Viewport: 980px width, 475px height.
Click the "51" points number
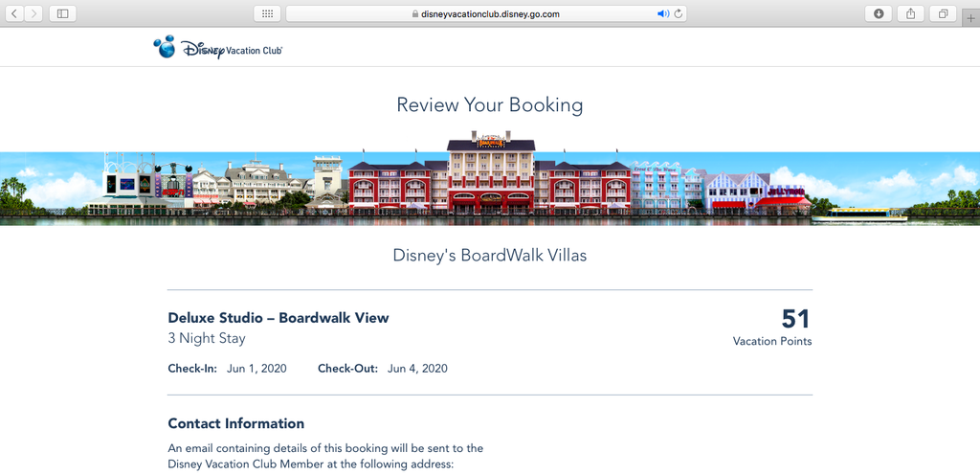795,319
